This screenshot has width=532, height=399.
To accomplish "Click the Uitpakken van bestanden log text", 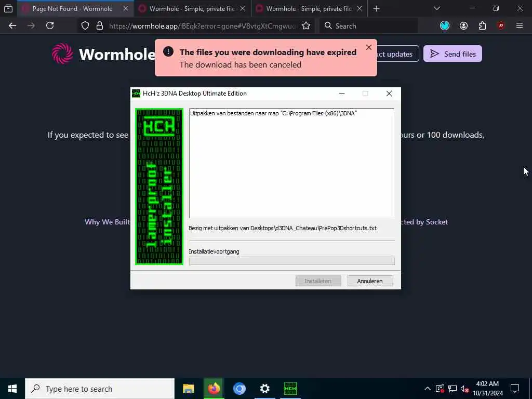I will pos(273,113).
